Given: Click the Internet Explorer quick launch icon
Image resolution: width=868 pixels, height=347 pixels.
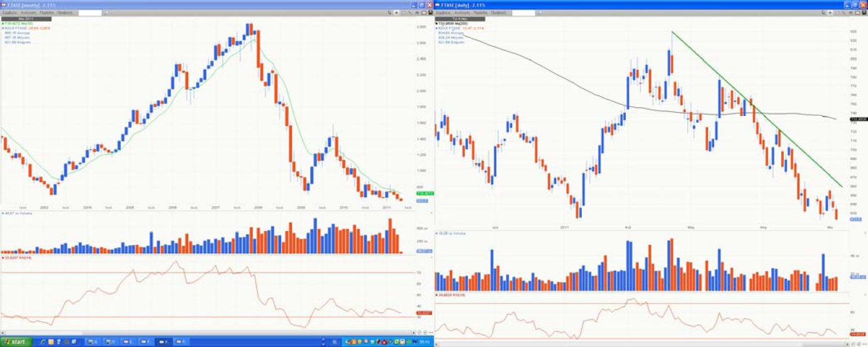Looking at the screenshot, I should (42, 342).
